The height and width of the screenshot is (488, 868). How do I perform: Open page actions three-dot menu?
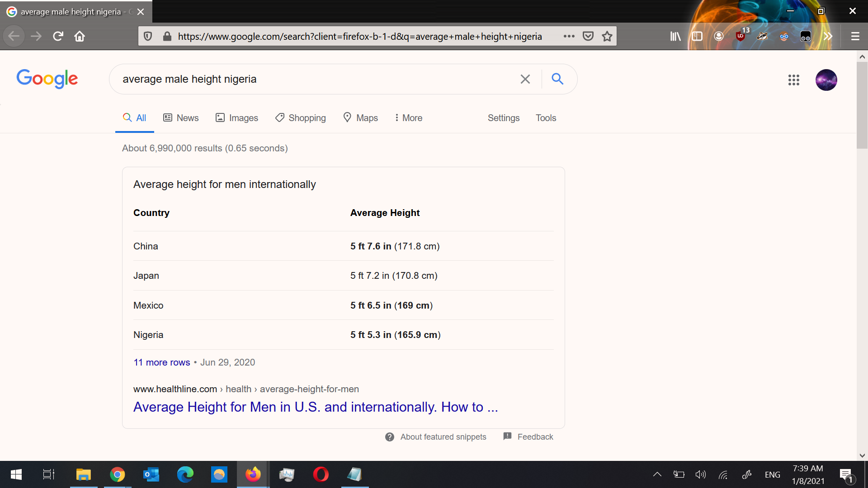coord(569,36)
